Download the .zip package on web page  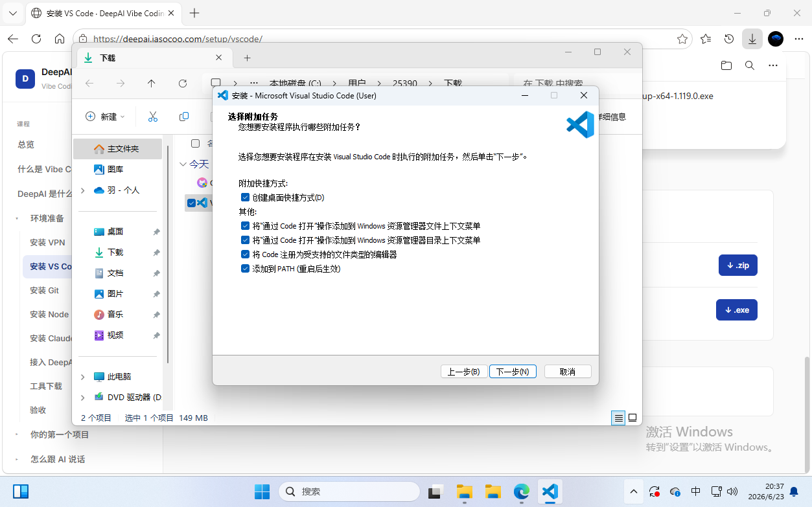(x=737, y=265)
